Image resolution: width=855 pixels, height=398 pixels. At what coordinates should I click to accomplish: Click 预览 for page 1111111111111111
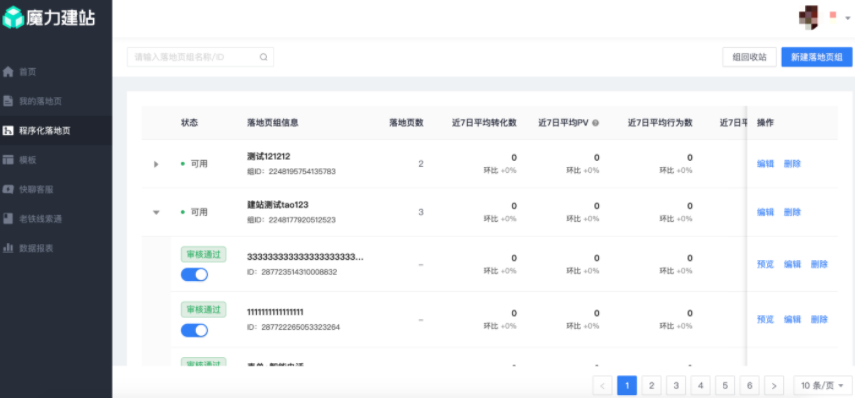tap(766, 319)
